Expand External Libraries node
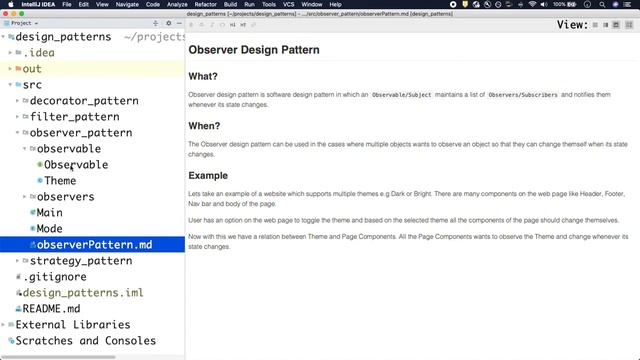Screen dimensions: 640x360 [3, 324]
